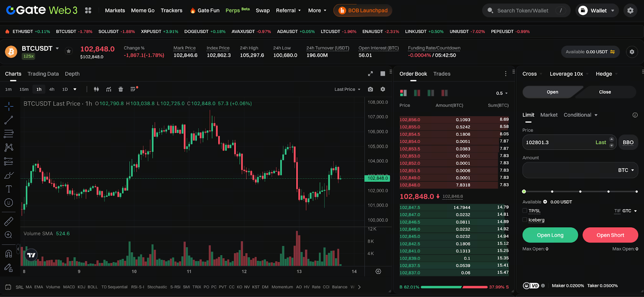Switch timeframe to 1m
Screen dimensions: 644x297
[x=8, y=89]
